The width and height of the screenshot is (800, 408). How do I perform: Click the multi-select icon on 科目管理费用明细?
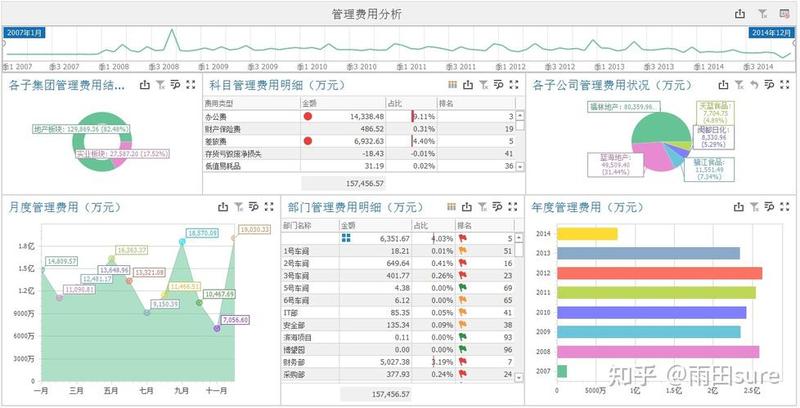coord(498,85)
